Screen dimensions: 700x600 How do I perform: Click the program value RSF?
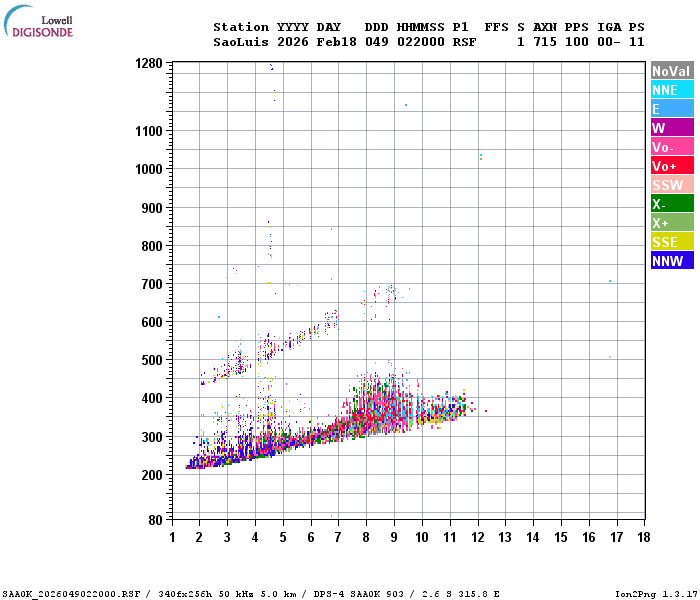[465, 42]
